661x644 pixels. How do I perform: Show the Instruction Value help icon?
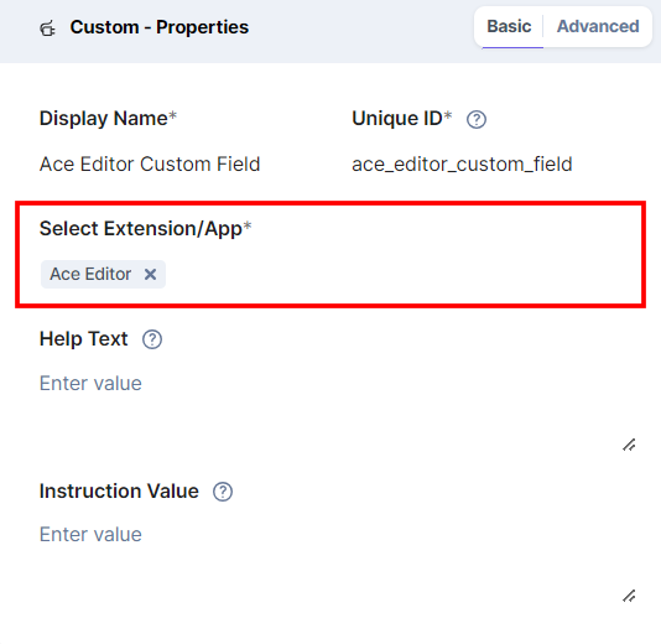click(222, 491)
